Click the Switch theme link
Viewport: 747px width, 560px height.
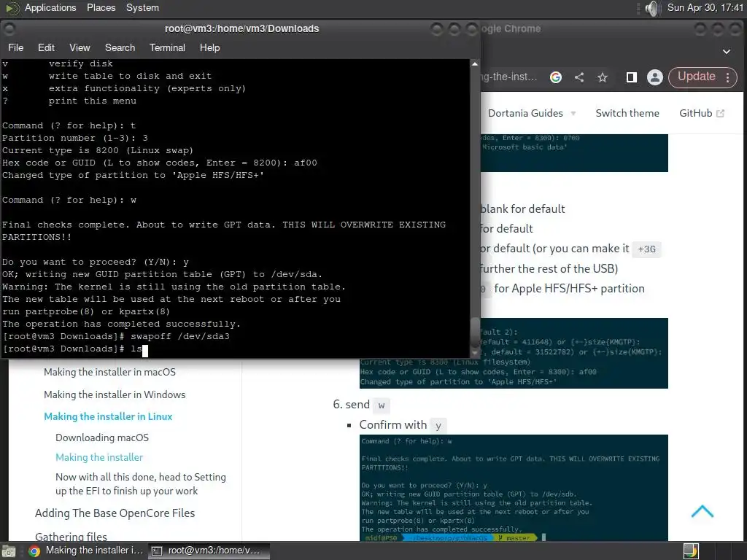pyautogui.click(x=627, y=113)
